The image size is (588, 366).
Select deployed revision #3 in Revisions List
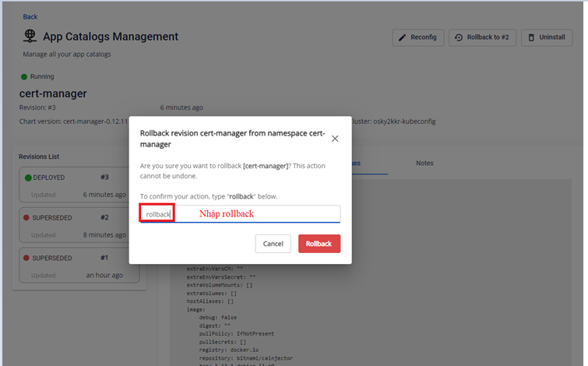(x=76, y=185)
